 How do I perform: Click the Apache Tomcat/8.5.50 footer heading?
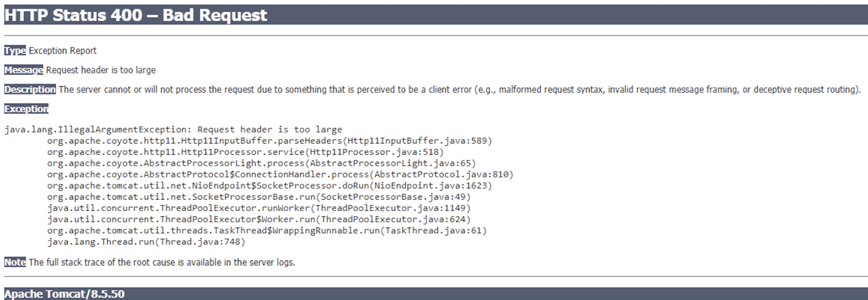[65, 294]
